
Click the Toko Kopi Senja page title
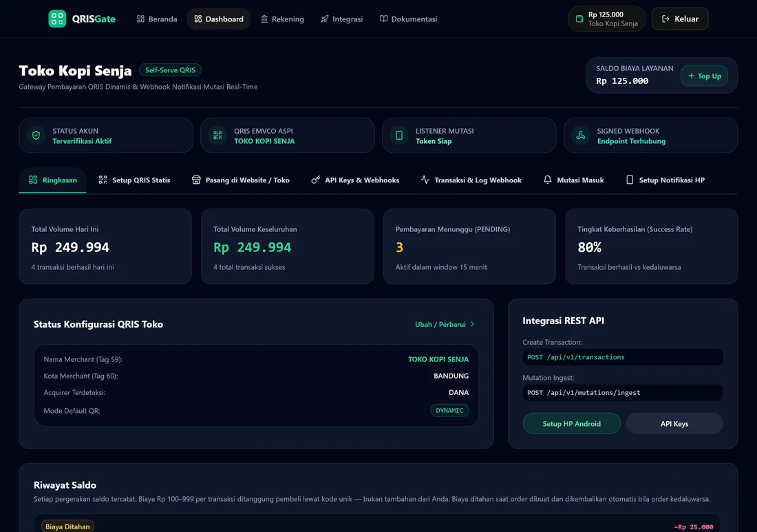click(75, 70)
